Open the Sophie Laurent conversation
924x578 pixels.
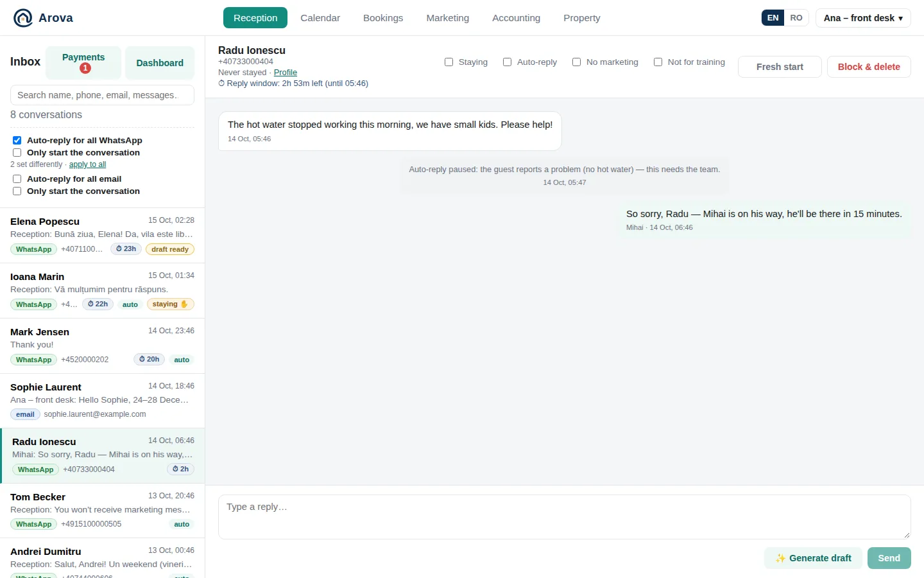(103, 401)
